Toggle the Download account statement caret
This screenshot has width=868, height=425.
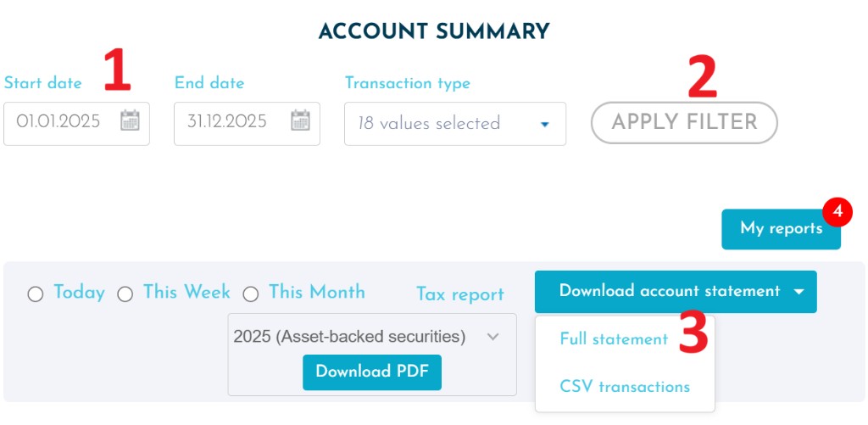pyautogui.click(x=799, y=292)
